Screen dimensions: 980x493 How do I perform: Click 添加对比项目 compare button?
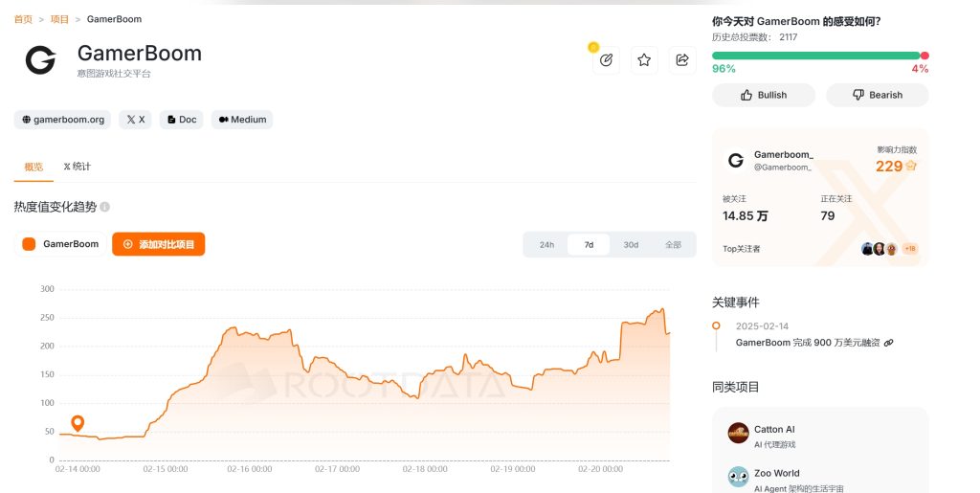[159, 244]
